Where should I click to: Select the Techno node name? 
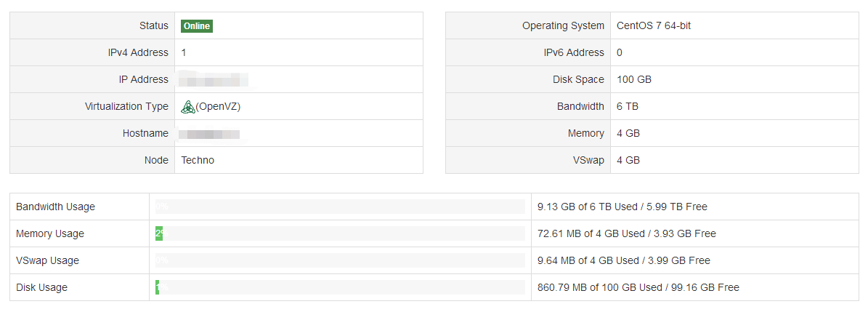pos(198,160)
